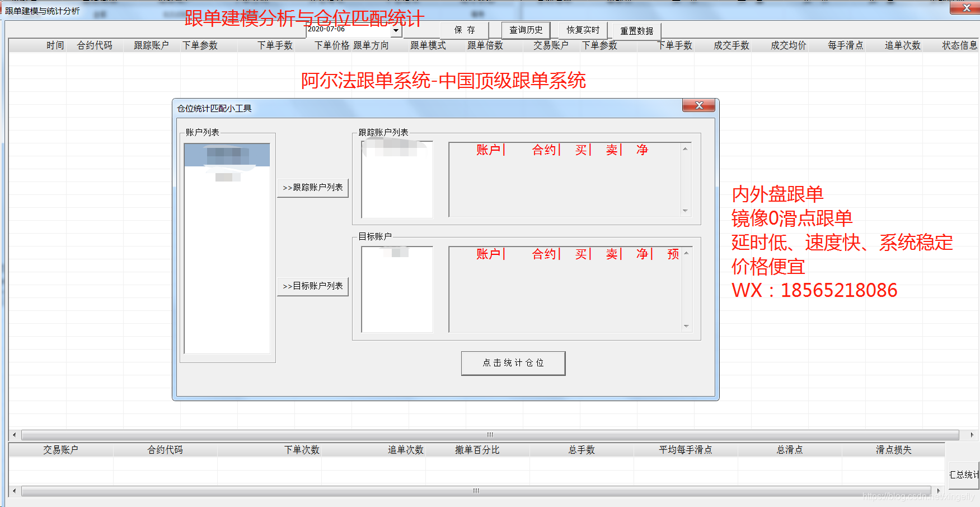Viewport: 980px width, 507px height.
Task: Click the 重置数据 button
Action: (x=637, y=31)
